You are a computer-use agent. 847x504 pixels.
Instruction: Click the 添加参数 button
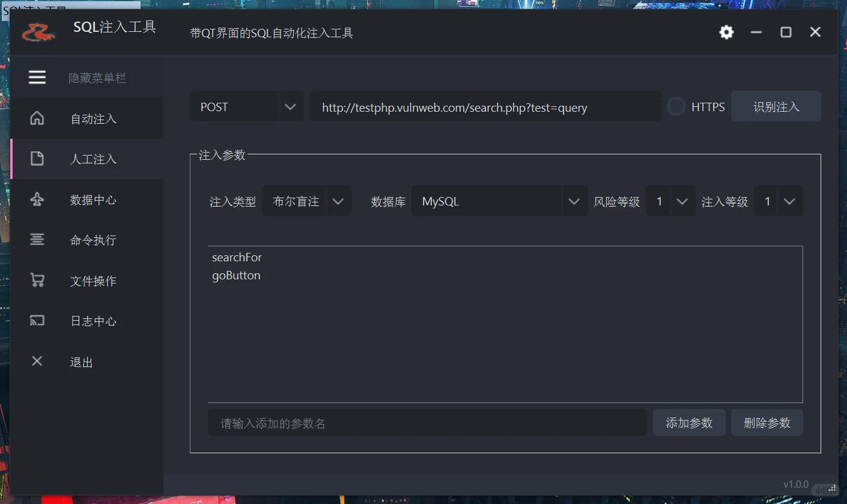pos(688,422)
